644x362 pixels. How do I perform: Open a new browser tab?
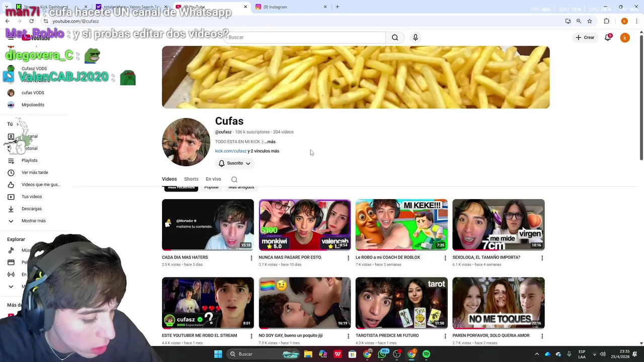337,7
